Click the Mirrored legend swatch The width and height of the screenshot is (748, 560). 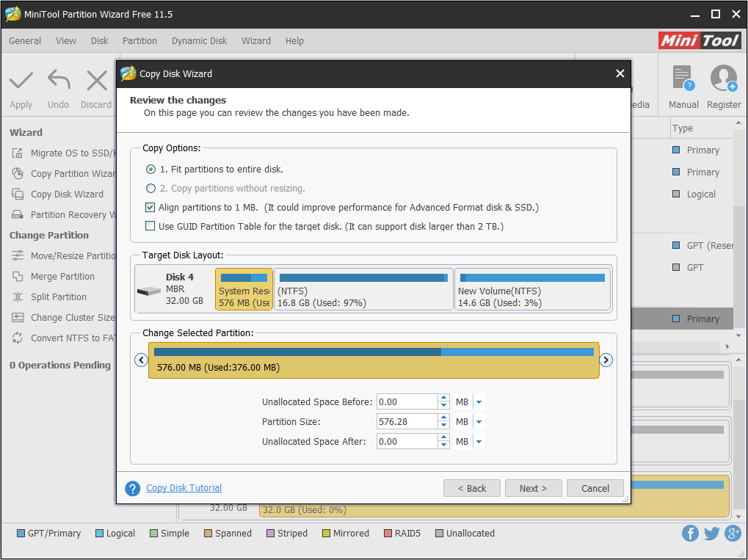(x=327, y=534)
